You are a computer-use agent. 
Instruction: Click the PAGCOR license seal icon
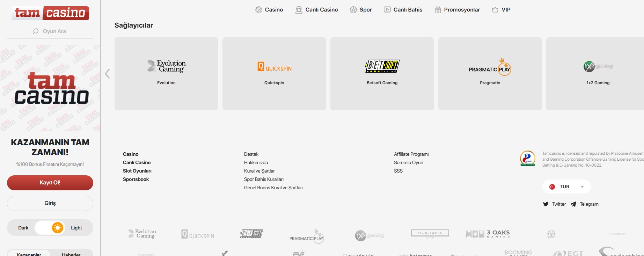coord(527,158)
